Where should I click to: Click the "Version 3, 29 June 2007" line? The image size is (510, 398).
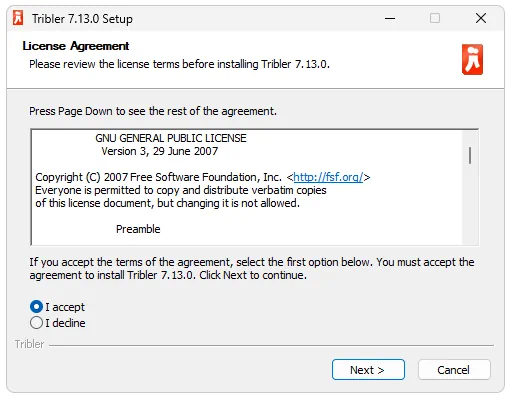click(x=160, y=151)
